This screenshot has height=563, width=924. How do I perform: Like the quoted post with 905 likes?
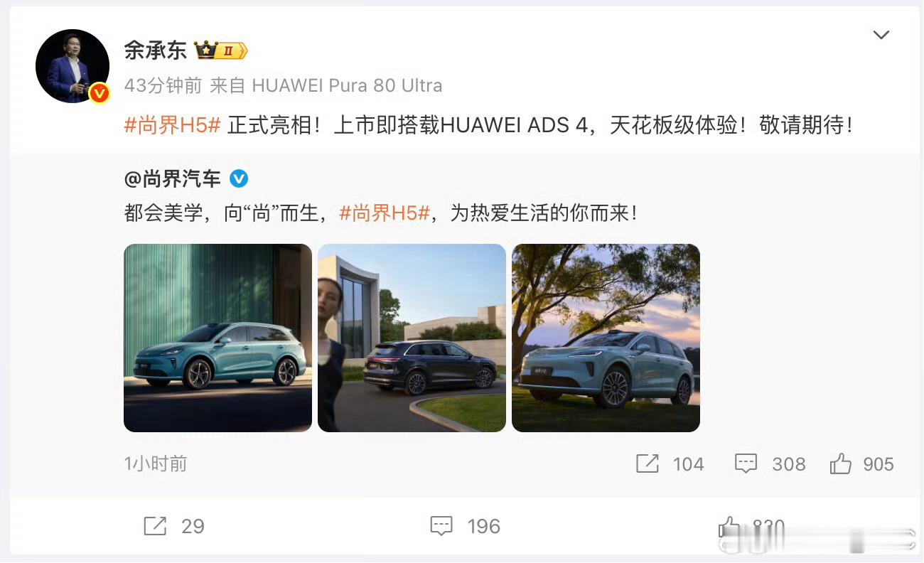(x=841, y=464)
